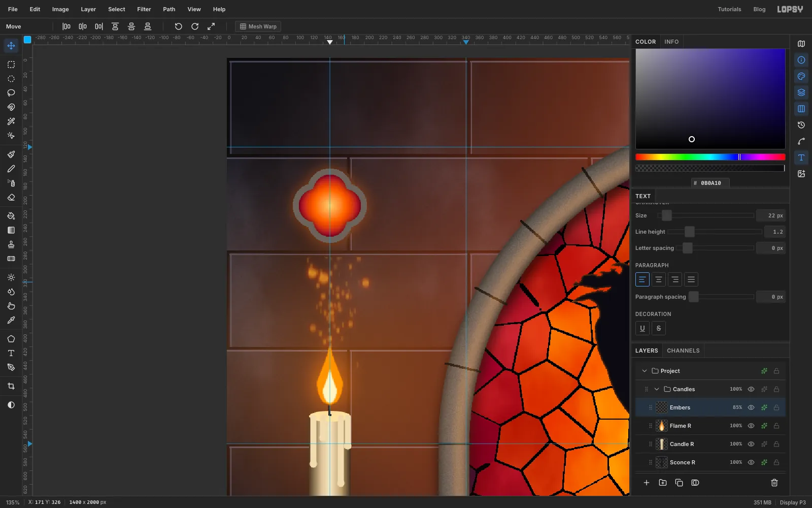Lock the Sconce R layer
The image size is (812, 508).
click(x=776, y=462)
